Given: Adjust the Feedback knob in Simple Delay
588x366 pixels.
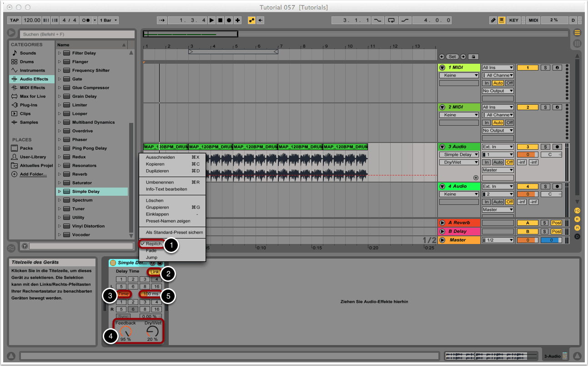Looking at the screenshot, I should coord(126,332).
